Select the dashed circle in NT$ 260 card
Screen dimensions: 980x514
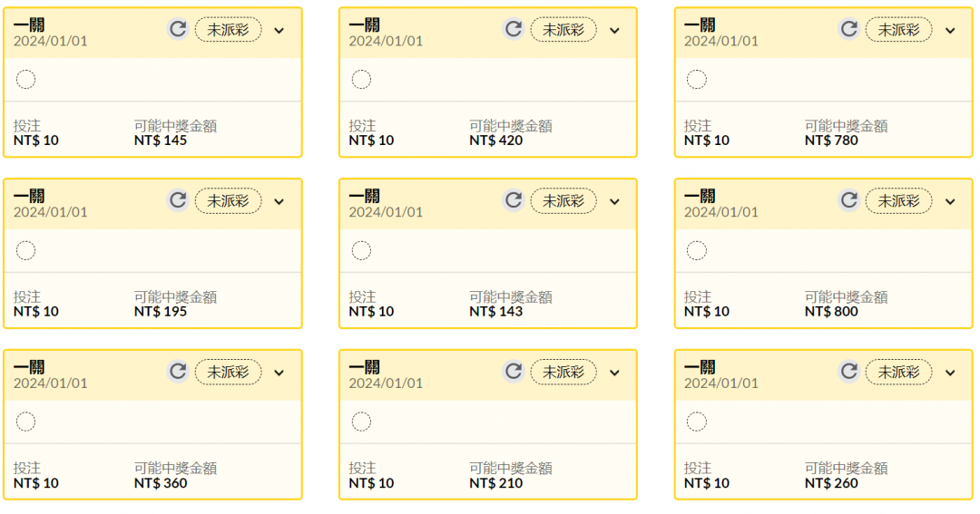pos(696,422)
